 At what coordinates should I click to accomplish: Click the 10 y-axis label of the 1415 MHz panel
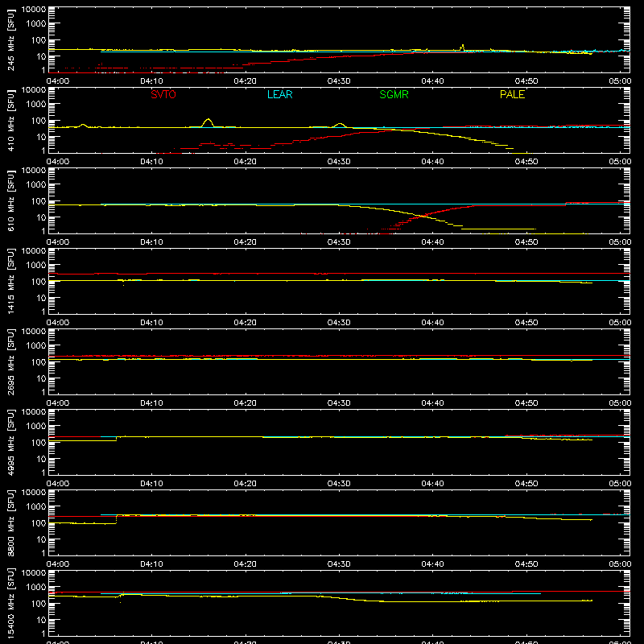tap(41, 298)
